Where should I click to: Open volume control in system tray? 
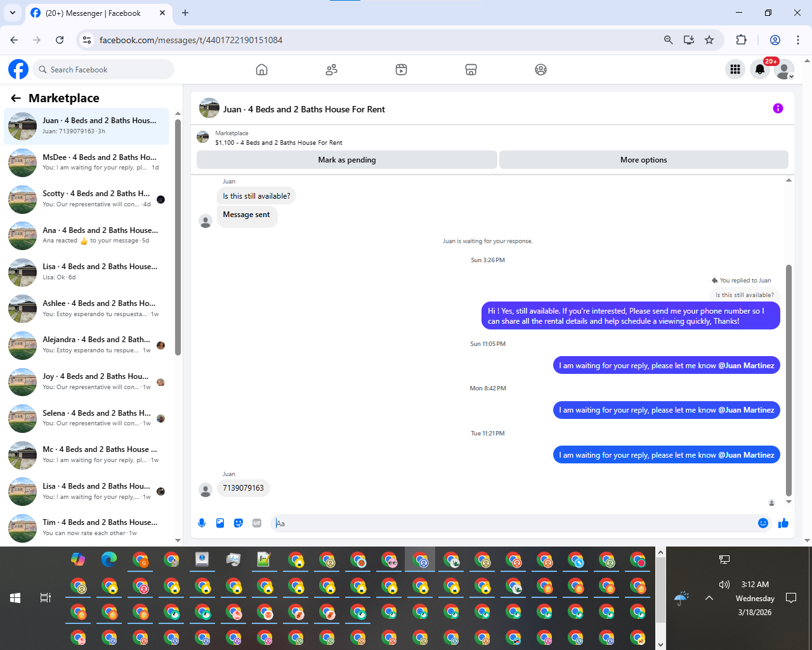pos(724,585)
